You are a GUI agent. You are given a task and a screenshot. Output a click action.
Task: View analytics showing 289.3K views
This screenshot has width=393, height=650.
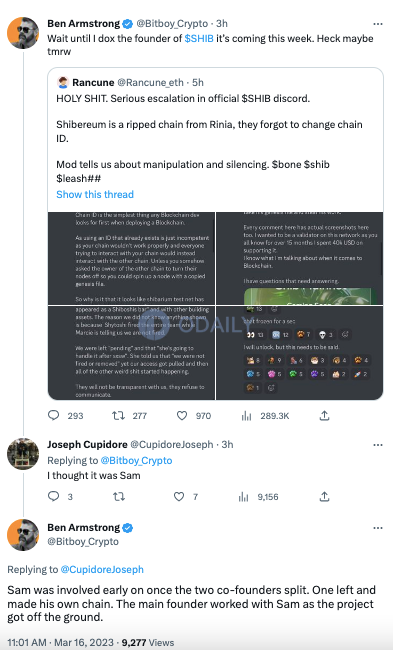[x=265, y=416]
